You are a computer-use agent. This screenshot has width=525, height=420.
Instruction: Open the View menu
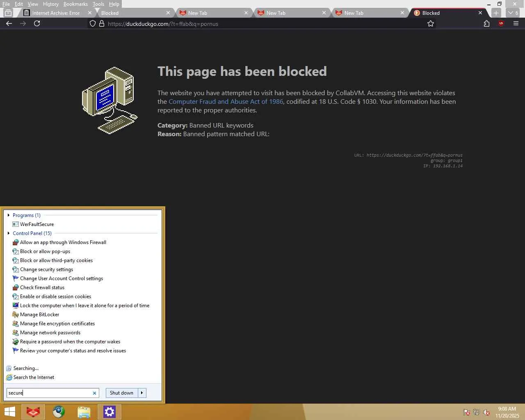point(33,4)
